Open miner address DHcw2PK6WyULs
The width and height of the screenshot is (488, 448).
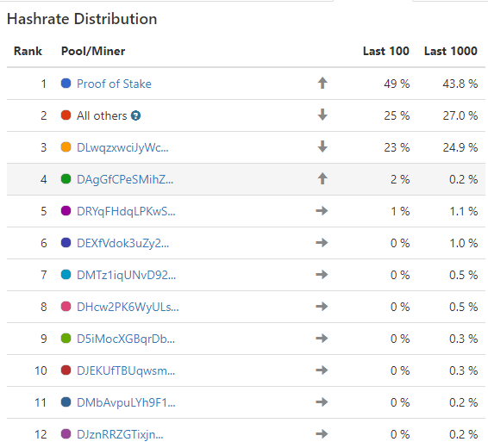pos(128,308)
